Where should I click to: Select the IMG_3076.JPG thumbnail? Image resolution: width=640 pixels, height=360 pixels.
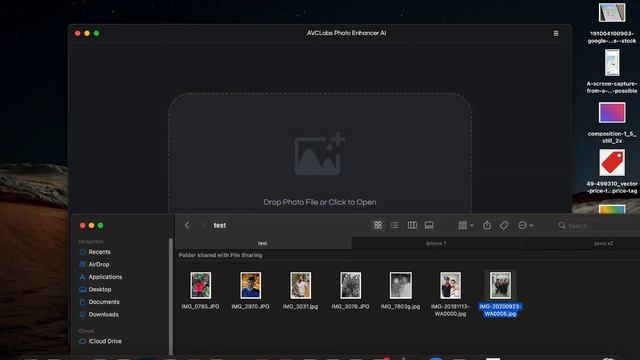pos(350,285)
